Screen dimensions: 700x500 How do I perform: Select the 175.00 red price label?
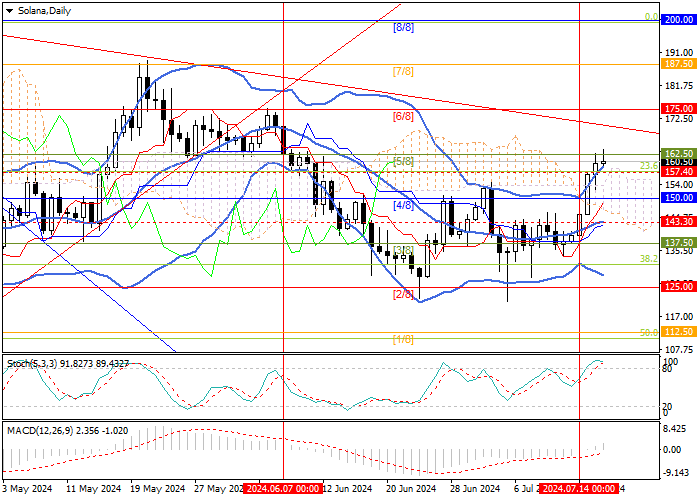679,108
